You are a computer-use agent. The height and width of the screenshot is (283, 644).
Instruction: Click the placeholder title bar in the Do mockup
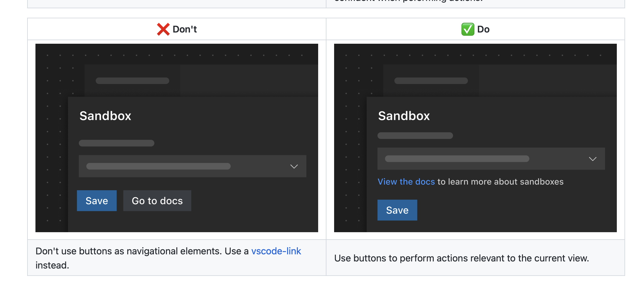(x=431, y=80)
